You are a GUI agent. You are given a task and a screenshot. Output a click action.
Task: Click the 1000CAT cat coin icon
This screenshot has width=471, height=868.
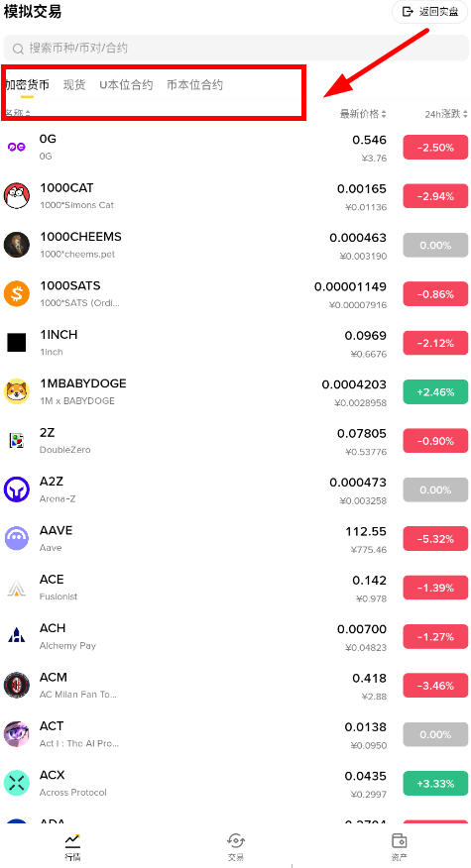click(17, 196)
